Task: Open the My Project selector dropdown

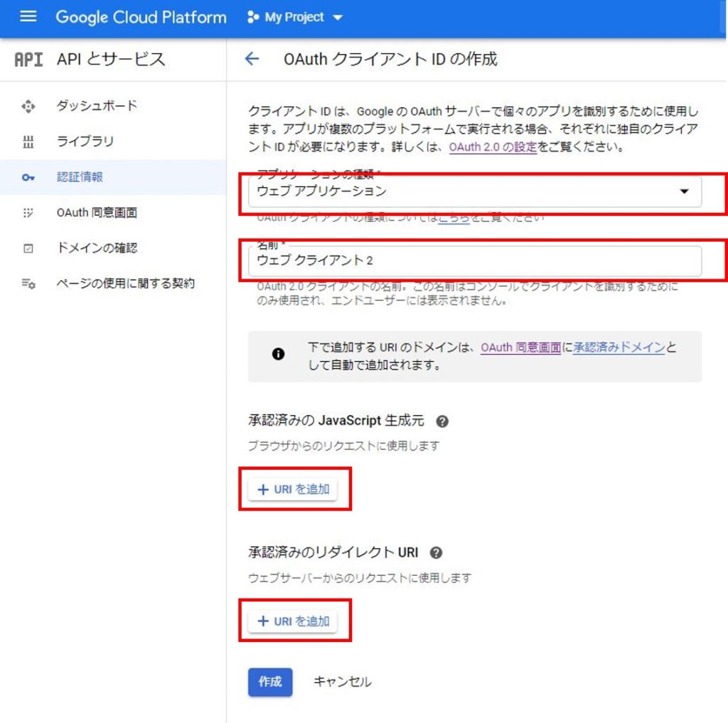Action: [295, 17]
